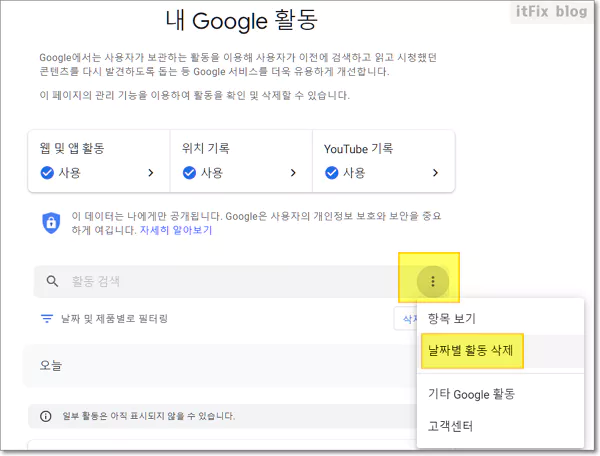
Task: Open the YouTube 기록 card title
Action: (359, 148)
